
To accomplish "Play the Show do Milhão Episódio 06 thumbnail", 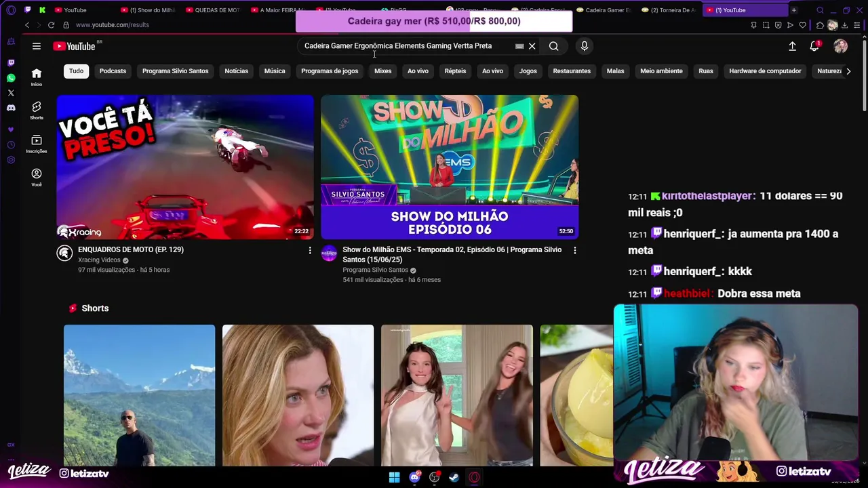I will point(450,167).
